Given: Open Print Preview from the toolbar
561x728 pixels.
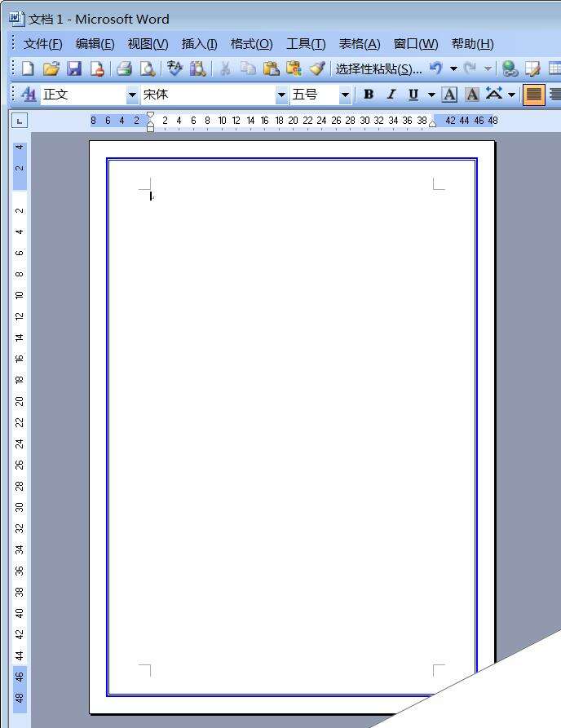Looking at the screenshot, I should click(x=148, y=68).
